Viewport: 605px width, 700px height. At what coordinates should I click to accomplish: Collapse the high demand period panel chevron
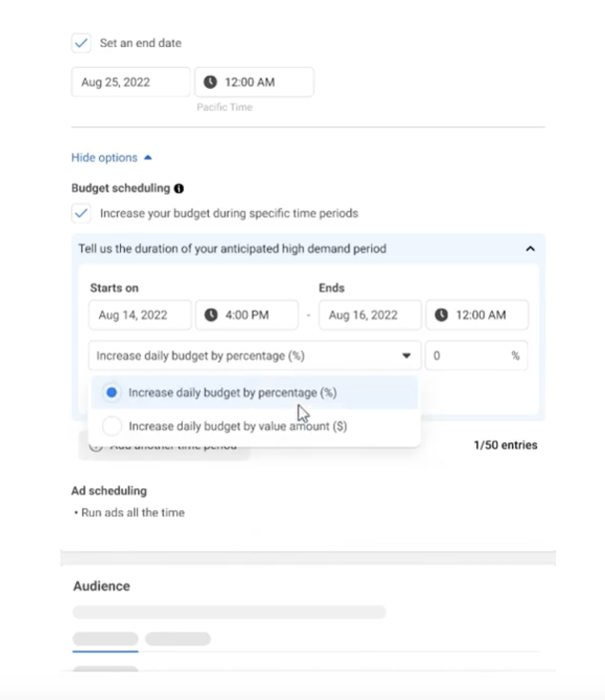click(x=530, y=249)
